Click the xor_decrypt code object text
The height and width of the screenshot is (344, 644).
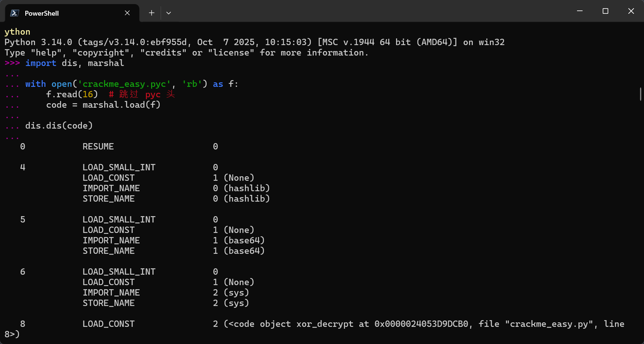325,324
